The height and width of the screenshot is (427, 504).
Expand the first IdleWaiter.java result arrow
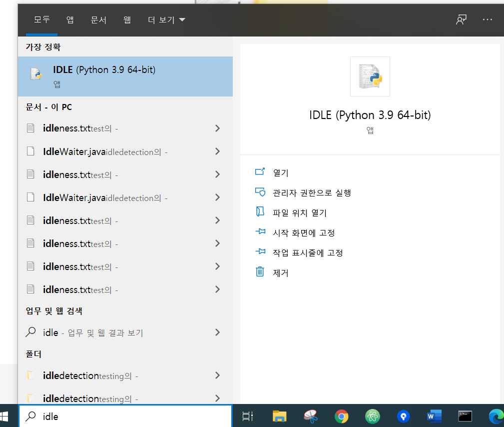[x=218, y=151]
